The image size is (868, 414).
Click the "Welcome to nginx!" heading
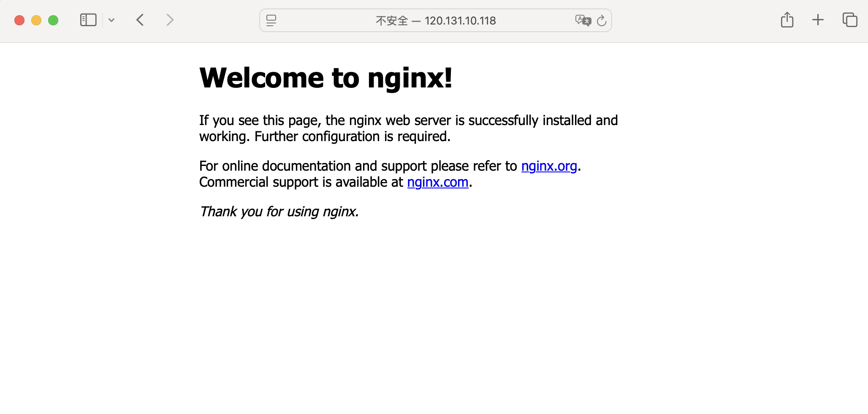pos(326,78)
